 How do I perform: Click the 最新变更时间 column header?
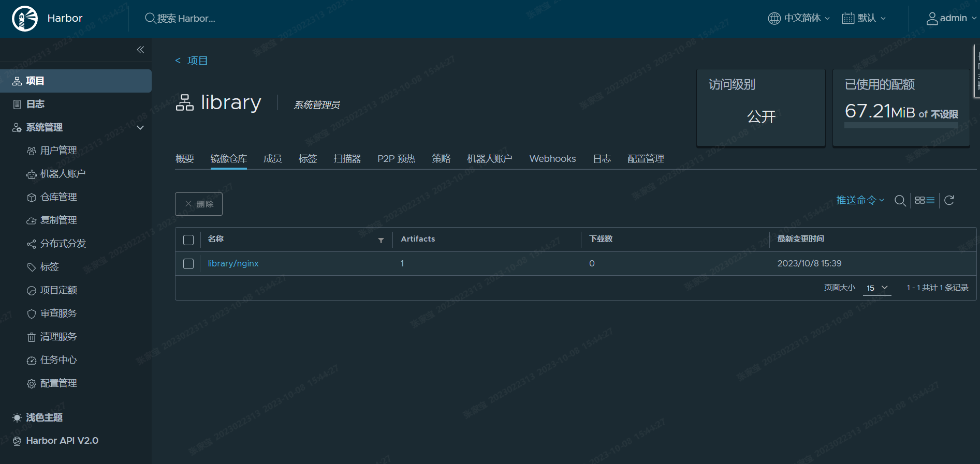click(x=800, y=239)
